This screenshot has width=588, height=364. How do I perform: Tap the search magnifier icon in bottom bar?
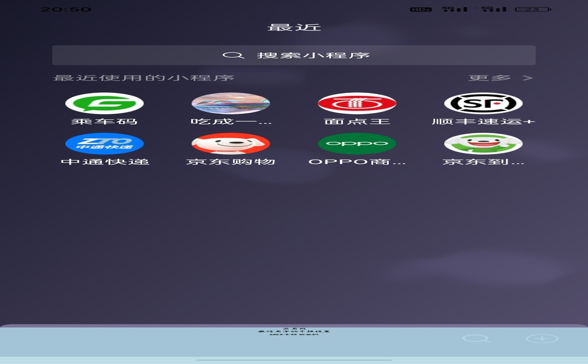tap(476, 339)
